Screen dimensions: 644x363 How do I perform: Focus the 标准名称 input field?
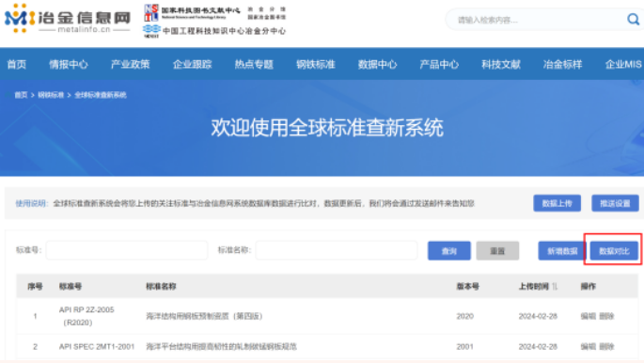pos(337,250)
